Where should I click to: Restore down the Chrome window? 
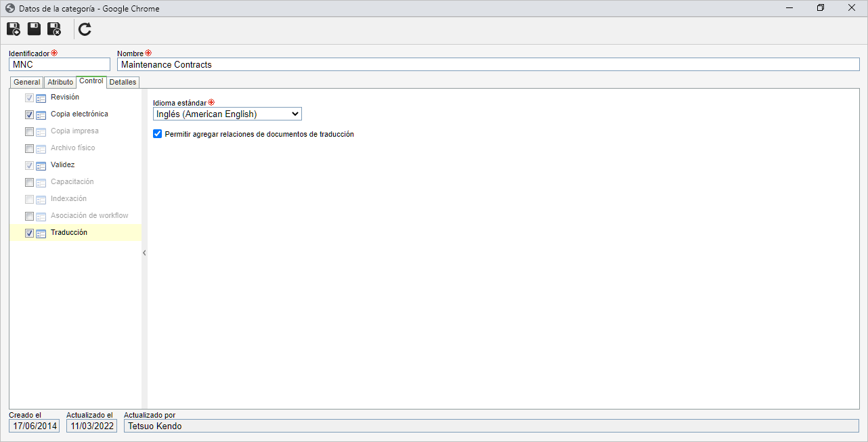pyautogui.click(x=821, y=8)
